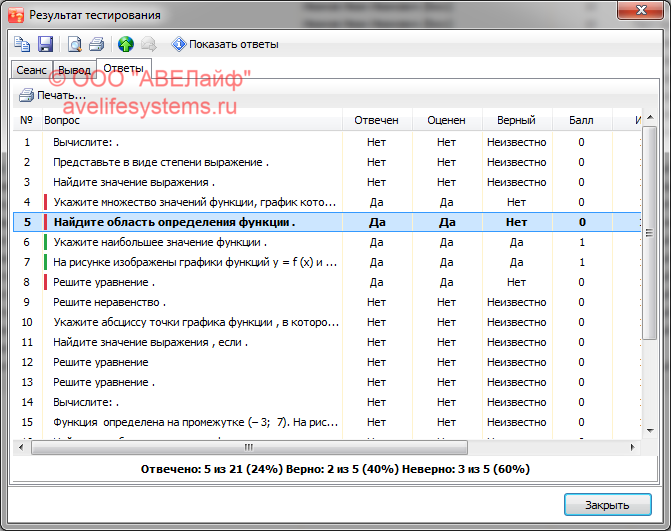Click the printer icon in the top toolbar

(97, 44)
